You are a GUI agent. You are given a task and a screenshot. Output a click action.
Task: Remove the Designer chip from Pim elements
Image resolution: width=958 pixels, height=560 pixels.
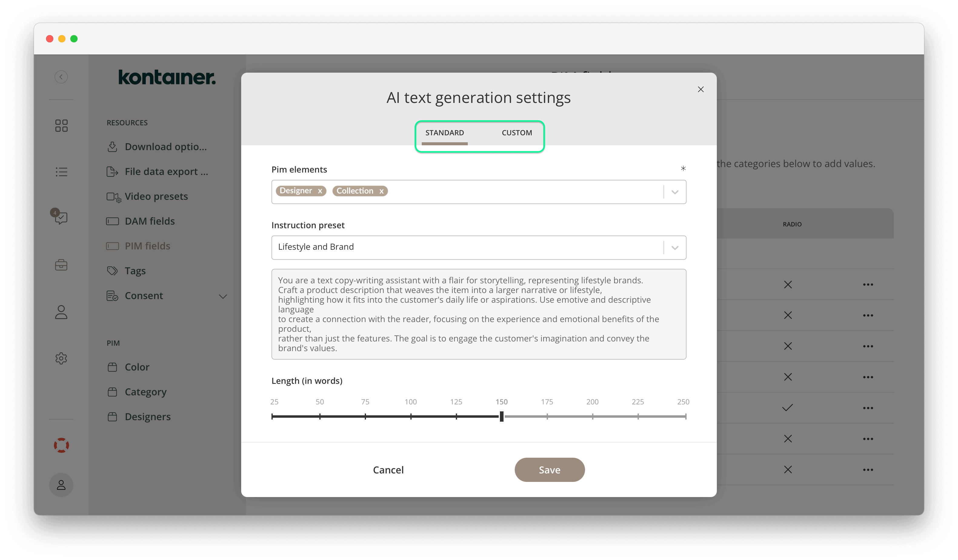click(320, 191)
